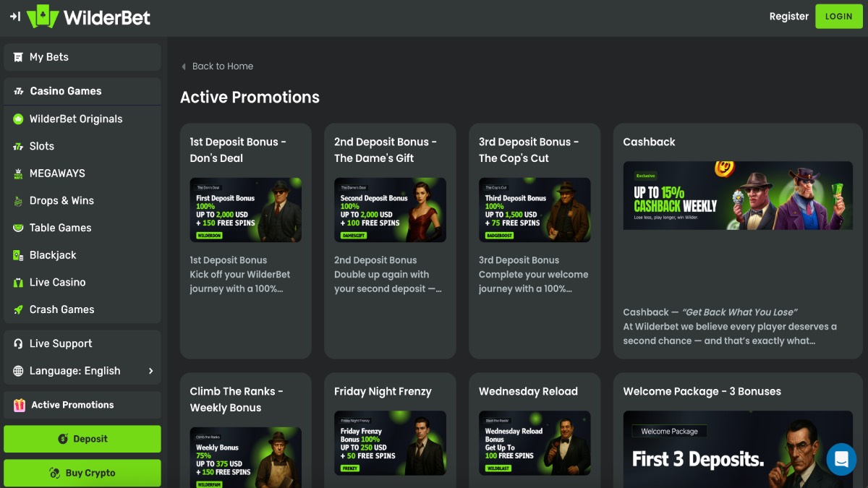
Task: Select Table Games in sidebar
Action: (x=60, y=228)
